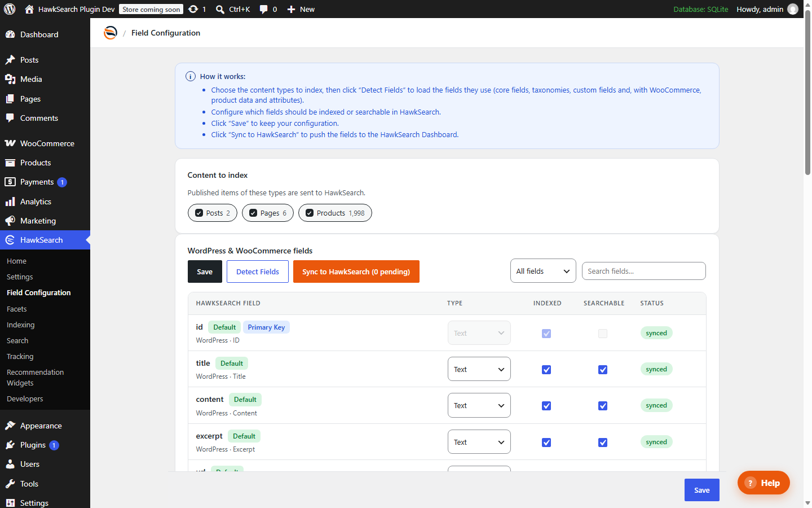This screenshot has width=812, height=508.
Task: Open Posts via the pushpin icon
Action: click(10, 60)
